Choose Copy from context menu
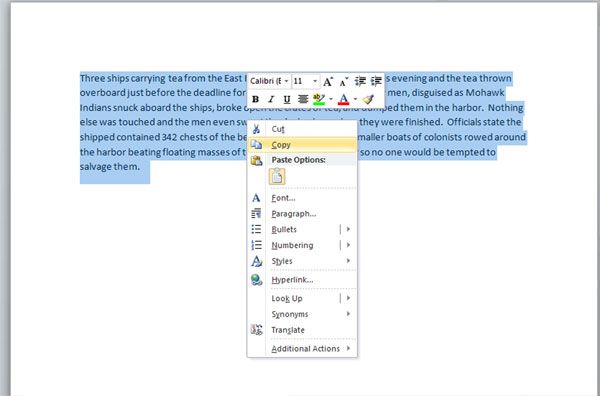This screenshot has width=600, height=396. (x=302, y=145)
